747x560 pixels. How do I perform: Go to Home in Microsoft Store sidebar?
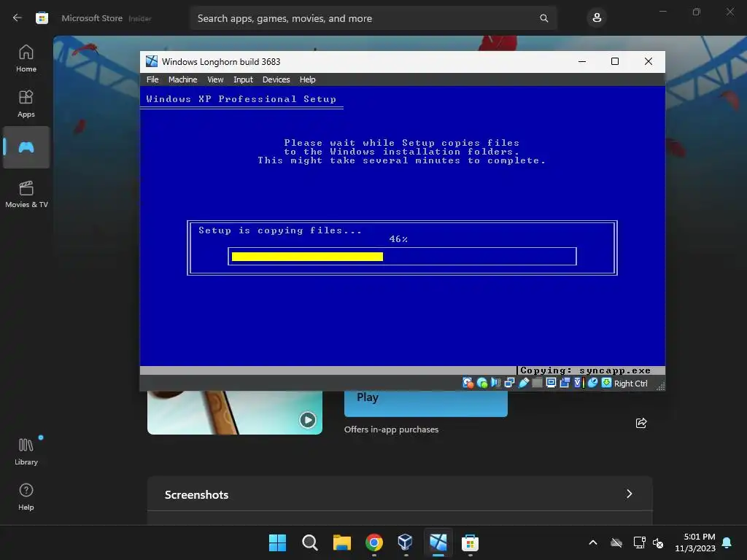point(26,58)
